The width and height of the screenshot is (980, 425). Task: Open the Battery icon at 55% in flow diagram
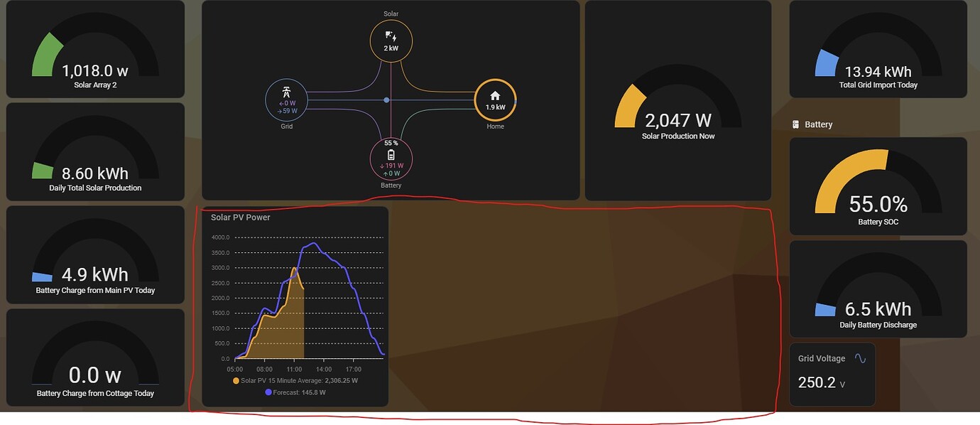tap(391, 155)
